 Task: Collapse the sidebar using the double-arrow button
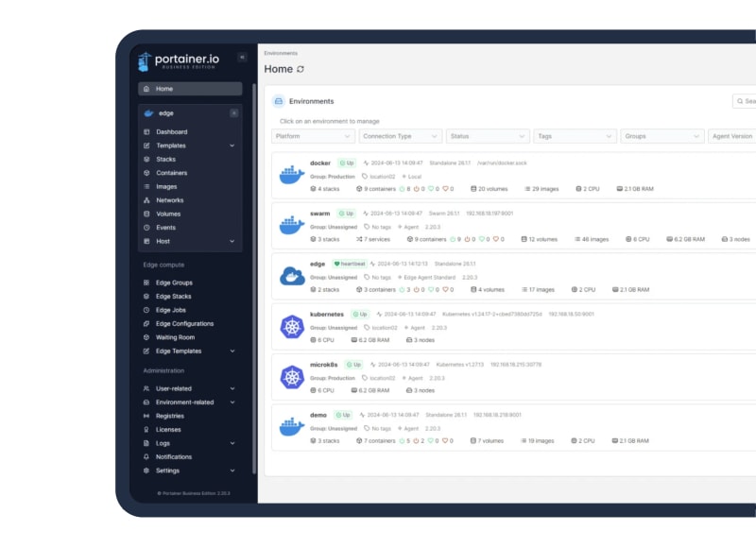(242, 58)
